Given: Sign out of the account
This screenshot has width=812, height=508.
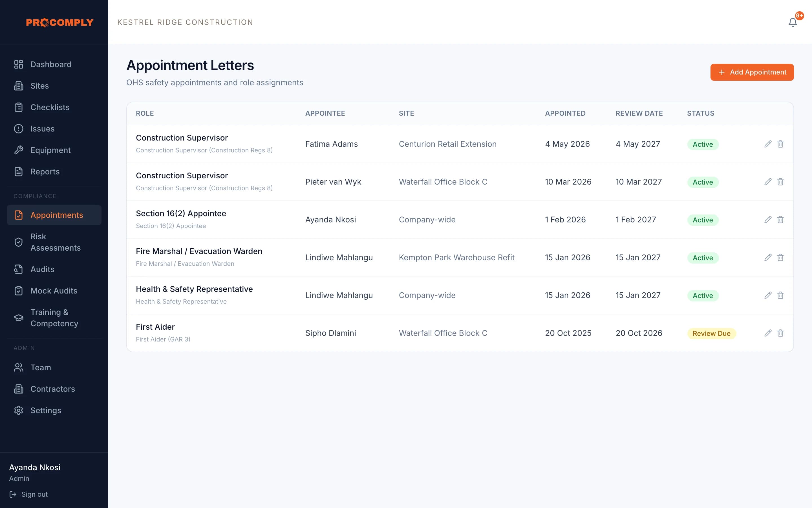Looking at the screenshot, I should (x=28, y=494).
